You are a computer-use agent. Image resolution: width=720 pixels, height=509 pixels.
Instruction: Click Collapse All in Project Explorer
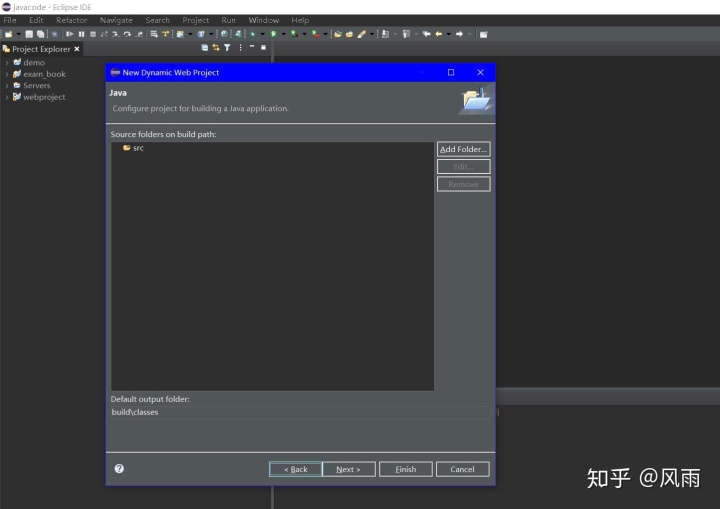[204, 47]
